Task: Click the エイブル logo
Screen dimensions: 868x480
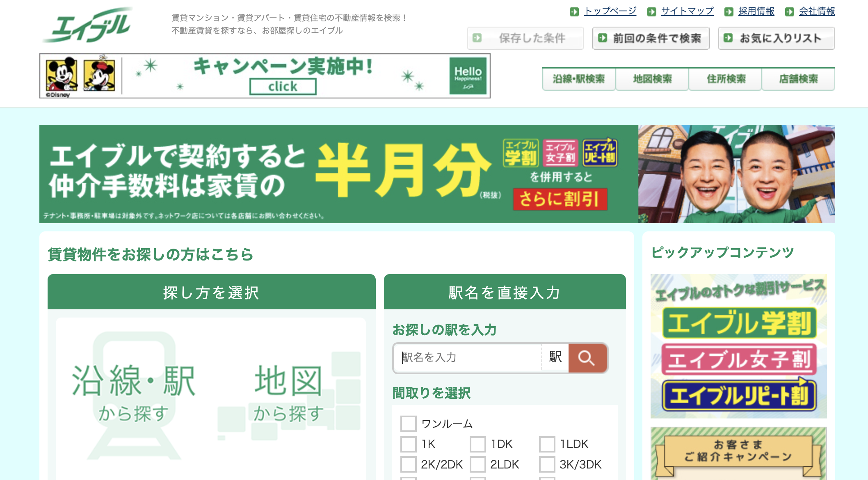Action: point(87,25)
